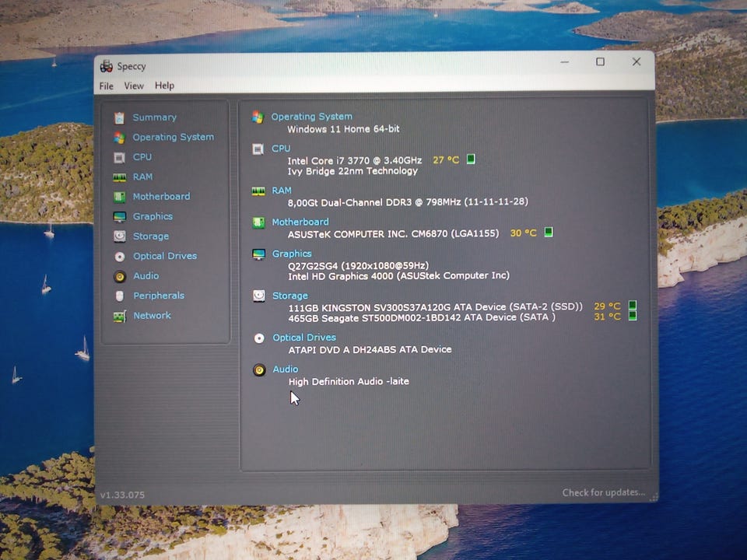
Task: Switch to Operating System section in sidebar
Action: tap(174, 137)
